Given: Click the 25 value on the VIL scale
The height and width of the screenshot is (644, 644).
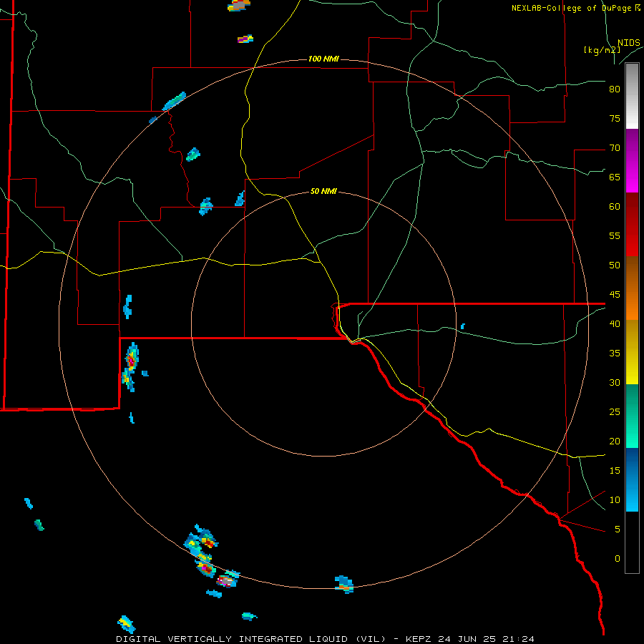Looking at the screenshot, I should coord(615,411).
